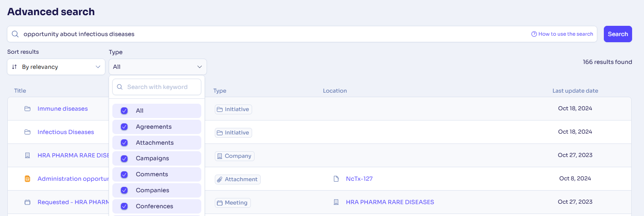This screenshot has width=644, height=216.
Task: Click the sort arrows icon in Sort results
Action: [14, 67]
